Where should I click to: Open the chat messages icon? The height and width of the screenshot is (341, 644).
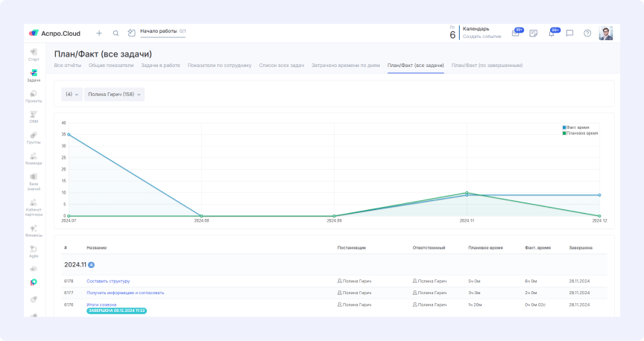coord(569,34)
